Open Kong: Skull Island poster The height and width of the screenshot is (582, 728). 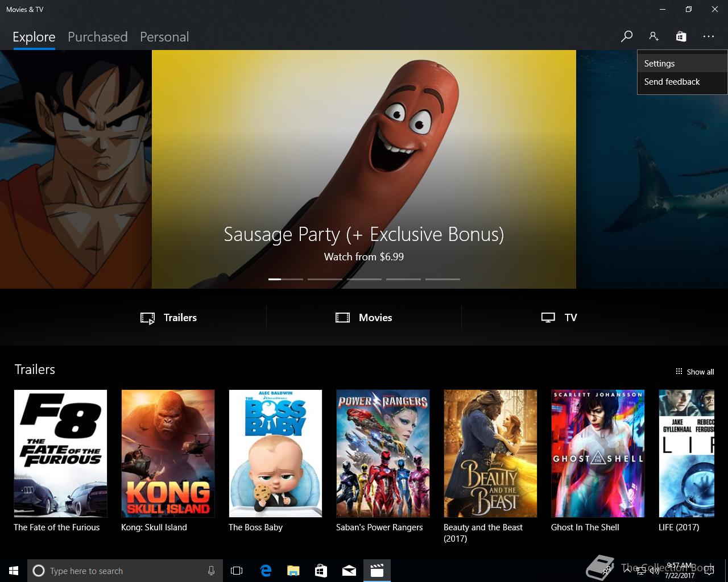[x=168, y=454]
